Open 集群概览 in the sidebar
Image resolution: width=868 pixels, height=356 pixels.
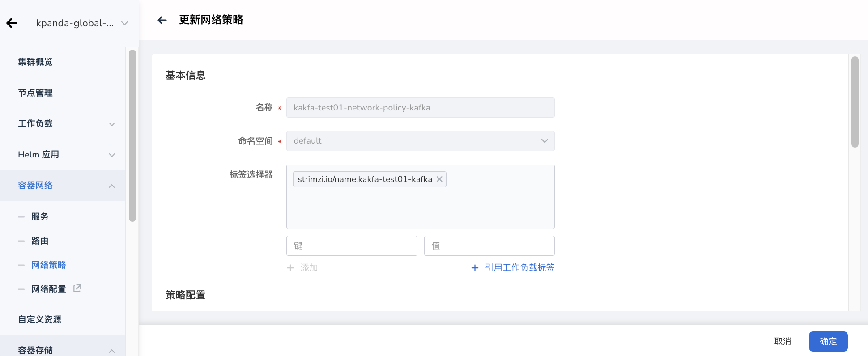(35, 62)
